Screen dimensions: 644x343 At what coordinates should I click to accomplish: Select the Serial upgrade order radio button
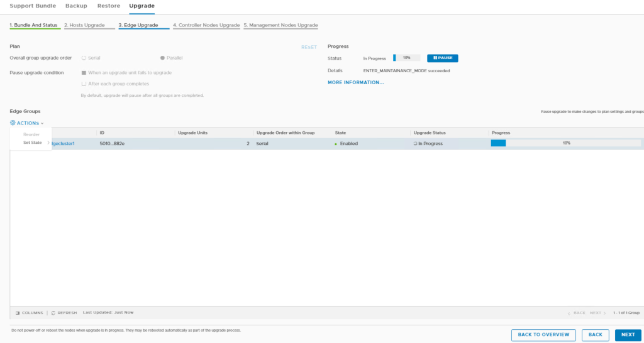click(x=84, y=58)
